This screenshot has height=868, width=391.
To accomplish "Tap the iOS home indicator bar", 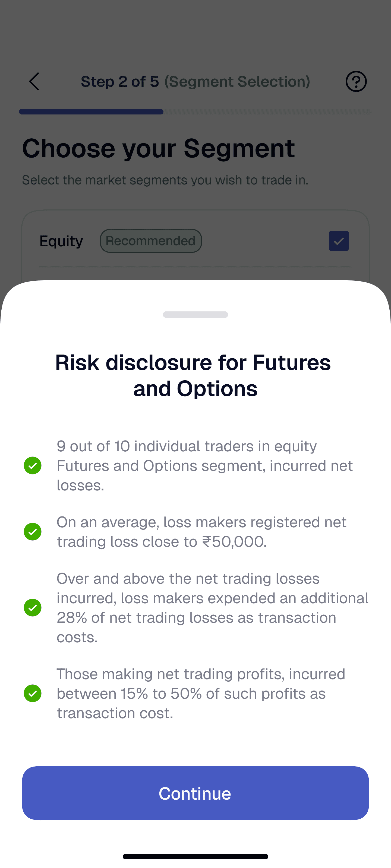I will [195, 856].
